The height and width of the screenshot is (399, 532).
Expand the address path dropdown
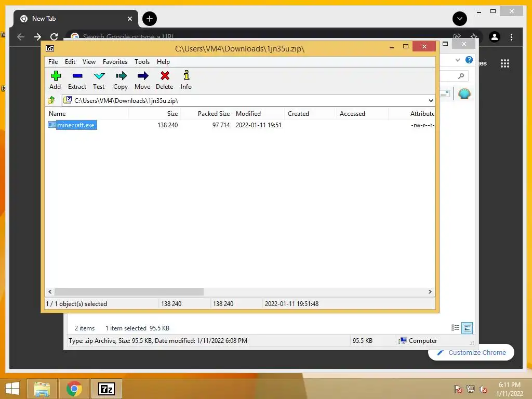click(431, 100)
